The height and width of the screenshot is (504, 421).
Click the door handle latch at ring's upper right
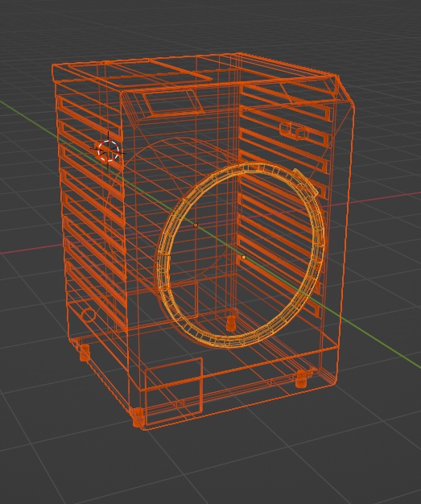click(306, 183)
